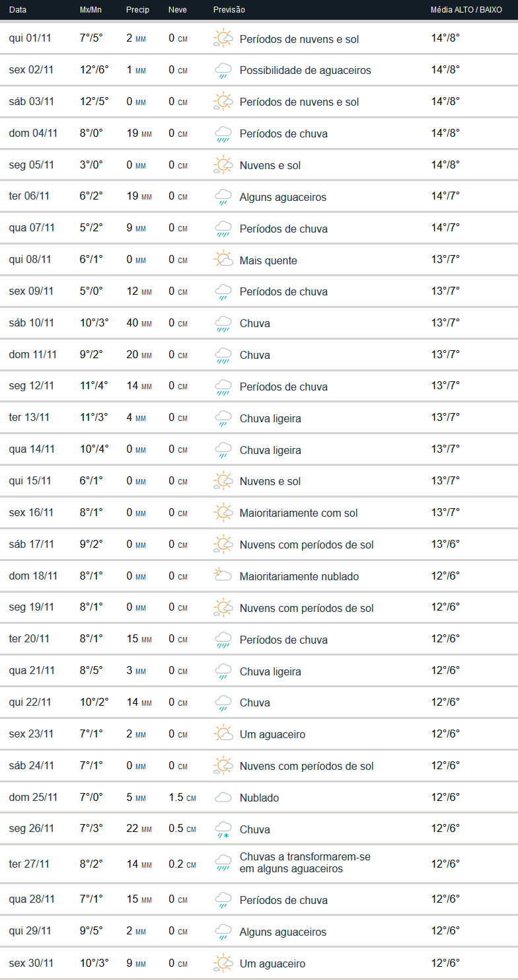
Task: Click the Precip column header
Action: coord(137,10)
